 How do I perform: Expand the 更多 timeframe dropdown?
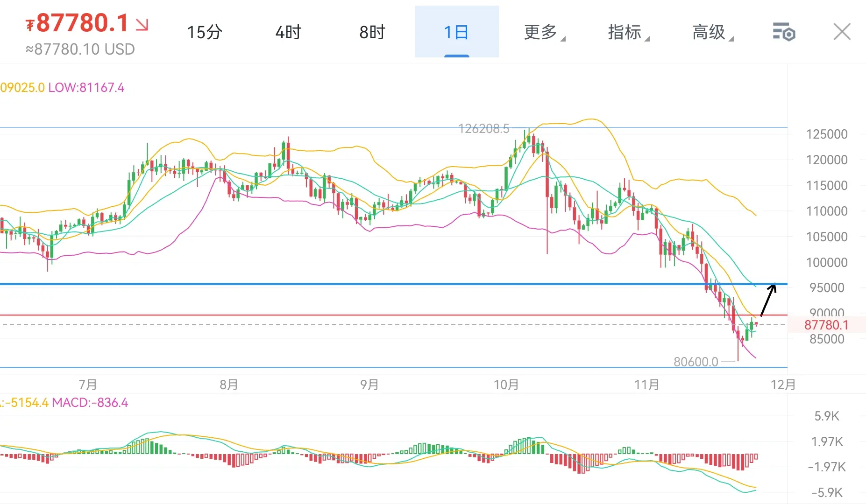tap(544, 32)
